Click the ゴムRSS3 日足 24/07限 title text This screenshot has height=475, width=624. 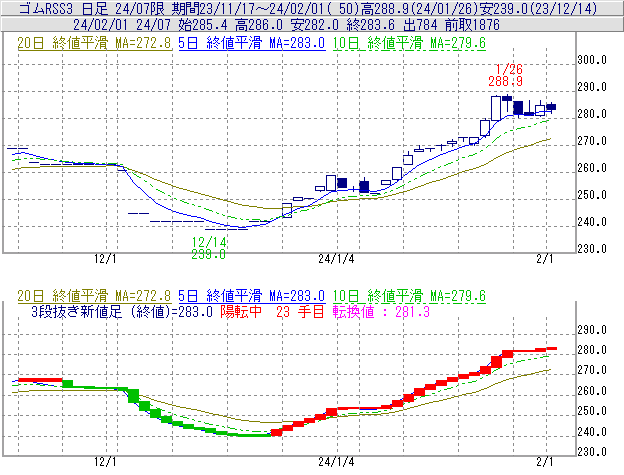[92, 9]
